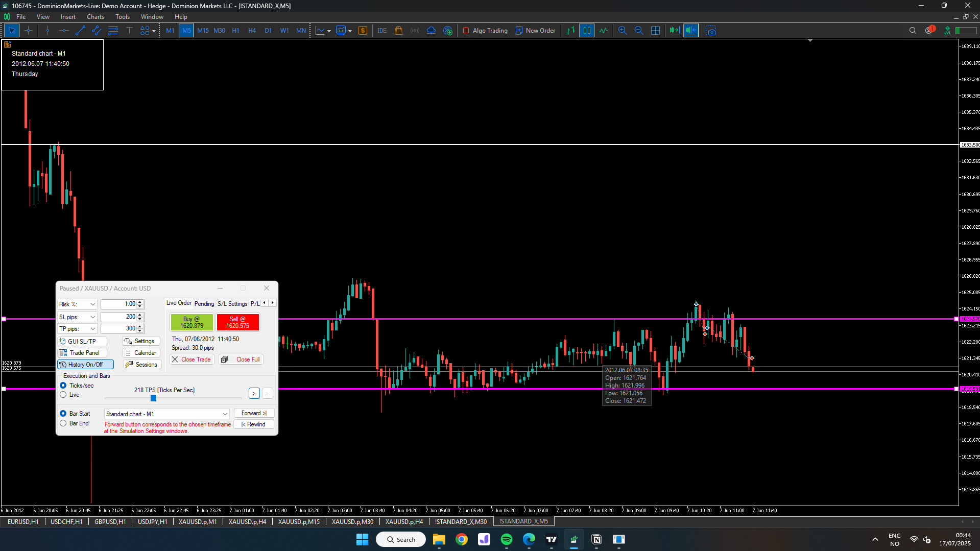The image size is (980, 551).
Task: Select the H1 timeframe button
Action: (235, 31)
